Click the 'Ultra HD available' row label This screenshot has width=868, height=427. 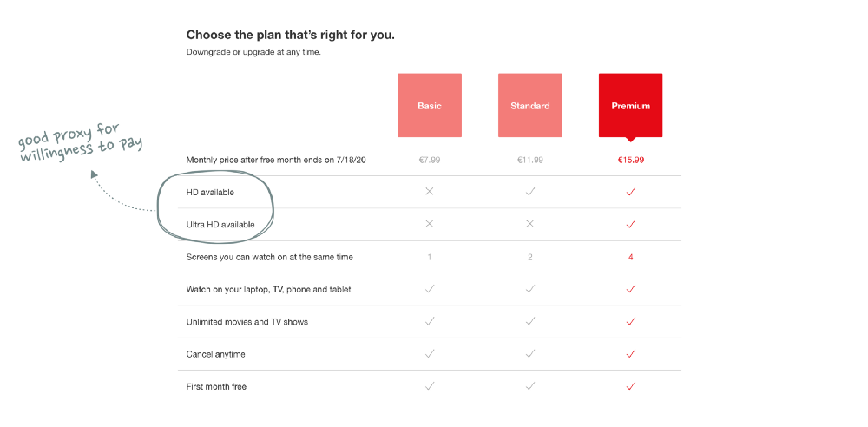coord(220,225)
